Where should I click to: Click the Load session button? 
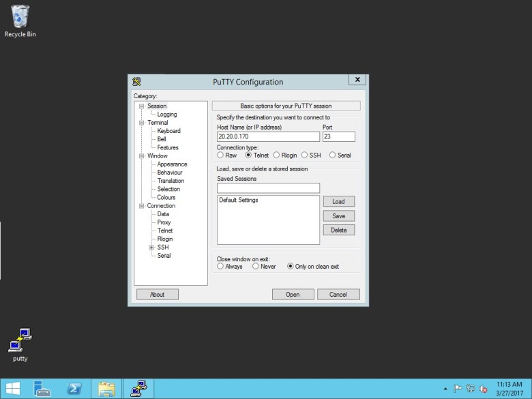338,202
